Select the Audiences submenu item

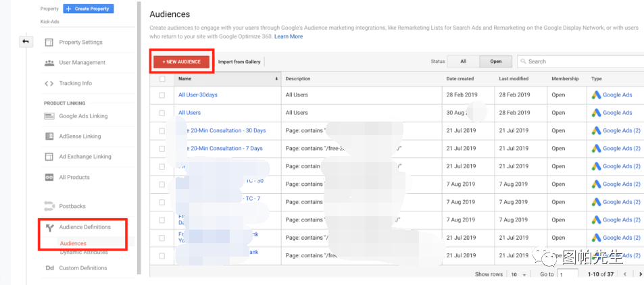73,243
